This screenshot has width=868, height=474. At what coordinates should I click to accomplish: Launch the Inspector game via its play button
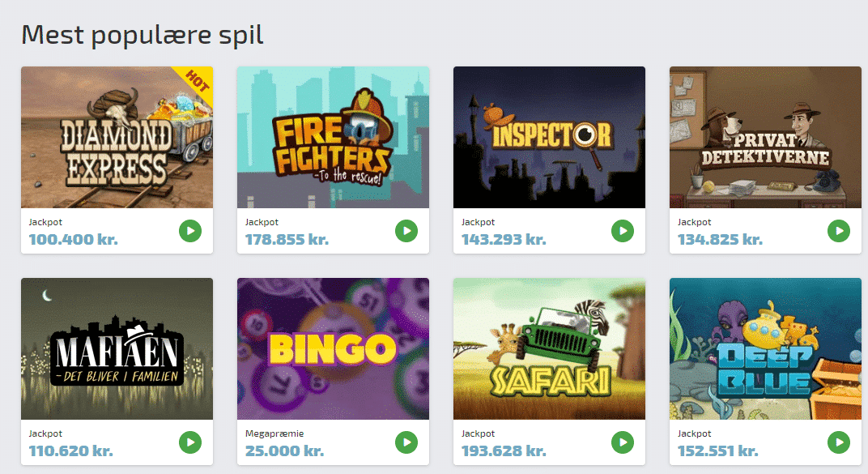(623, 231)
